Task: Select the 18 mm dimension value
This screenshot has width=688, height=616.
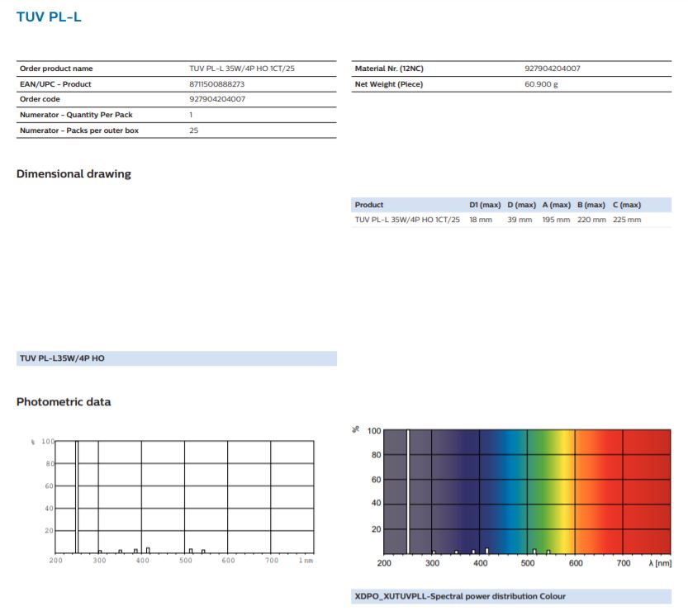Action: [481, 220]
